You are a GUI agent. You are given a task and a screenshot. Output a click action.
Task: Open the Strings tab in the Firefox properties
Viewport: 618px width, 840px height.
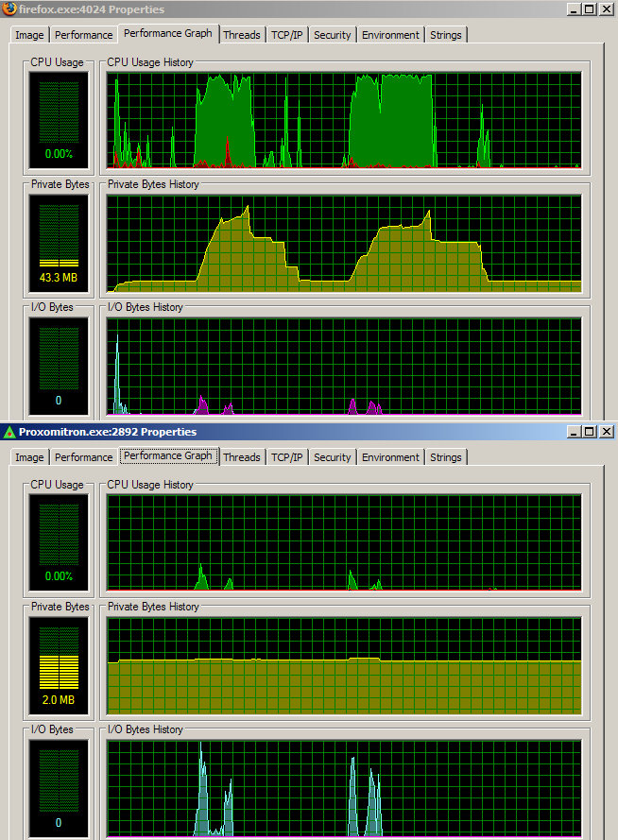click(446, 35)
